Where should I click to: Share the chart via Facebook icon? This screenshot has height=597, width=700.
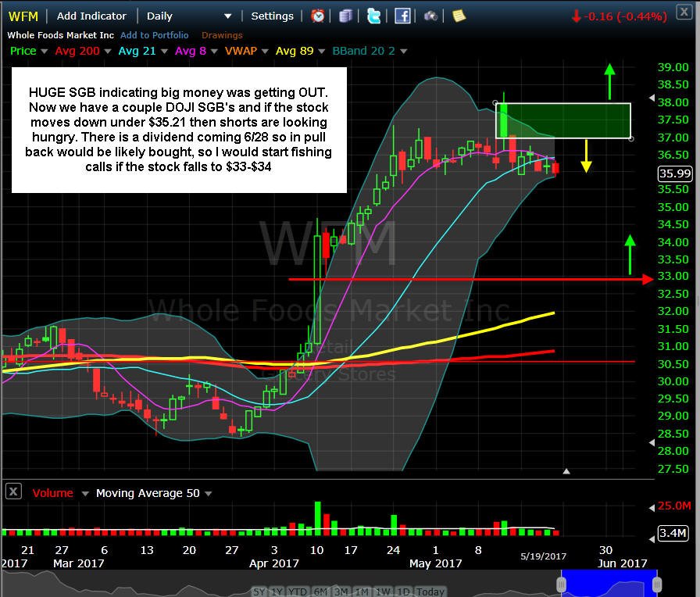(402, 16)
